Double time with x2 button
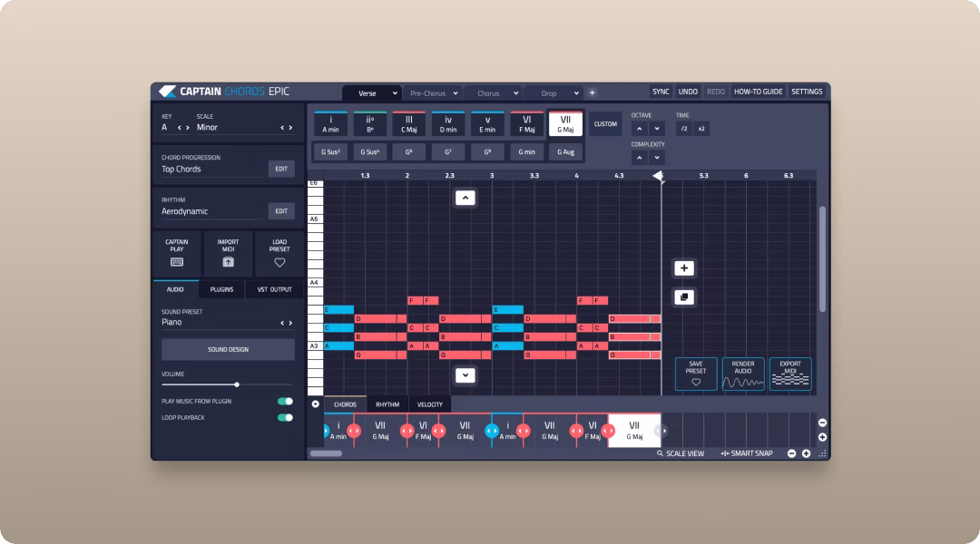Image resolution: width=980 pixels, height=544 pixels. click(701, 129)
